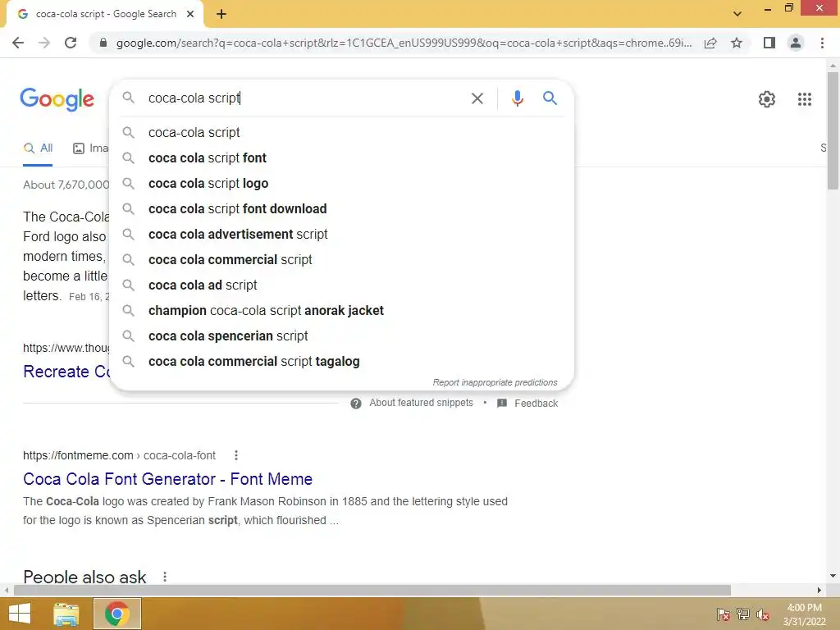The width and height of the screenshot is (840, 630).
Task: Choose suggestion 'coca cola script font'
Action: (342, 158)
